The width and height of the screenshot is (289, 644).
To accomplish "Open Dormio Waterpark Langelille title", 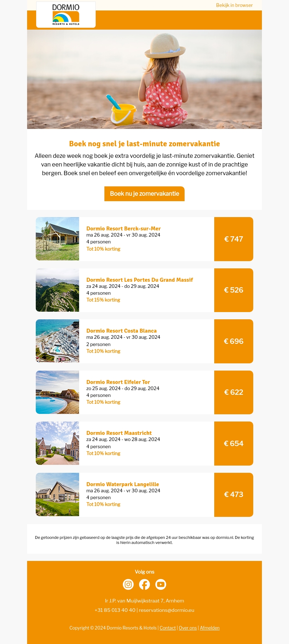I will (x=122, y=484).
